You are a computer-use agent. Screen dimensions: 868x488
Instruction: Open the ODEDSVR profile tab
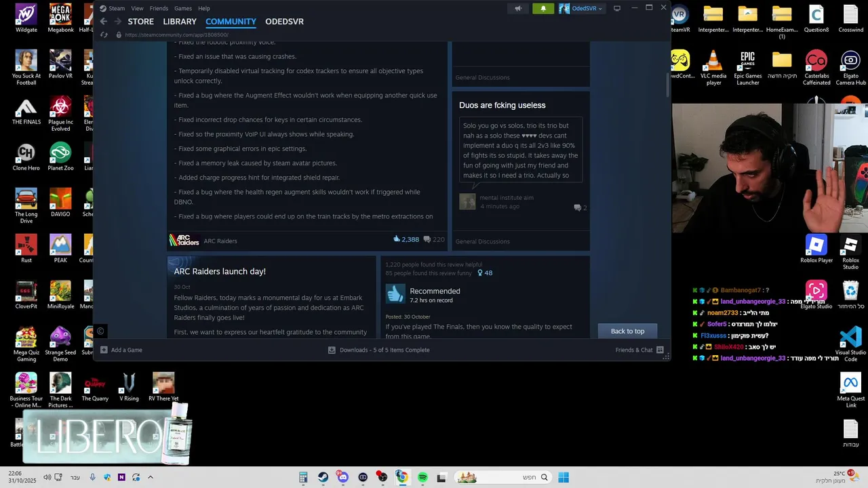[x=284, y=22]
